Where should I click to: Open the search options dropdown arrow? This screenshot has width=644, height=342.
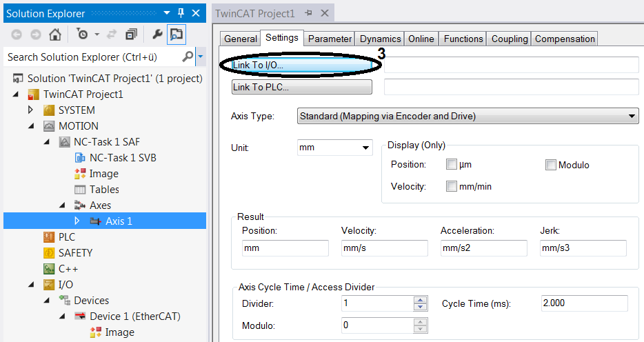pyautogui.click(x=201, y=57)
